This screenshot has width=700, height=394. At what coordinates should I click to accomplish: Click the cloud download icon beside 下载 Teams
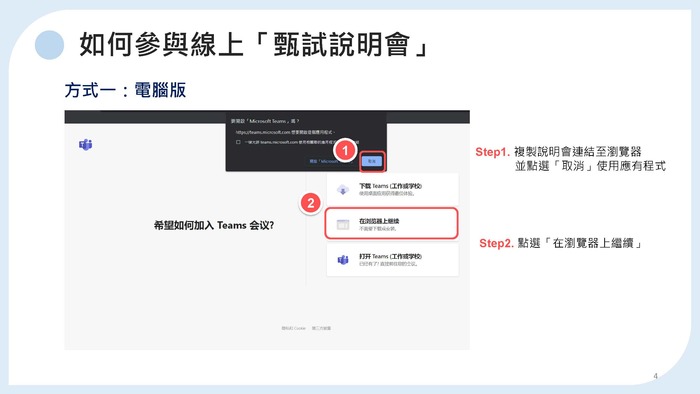[343, 190]
